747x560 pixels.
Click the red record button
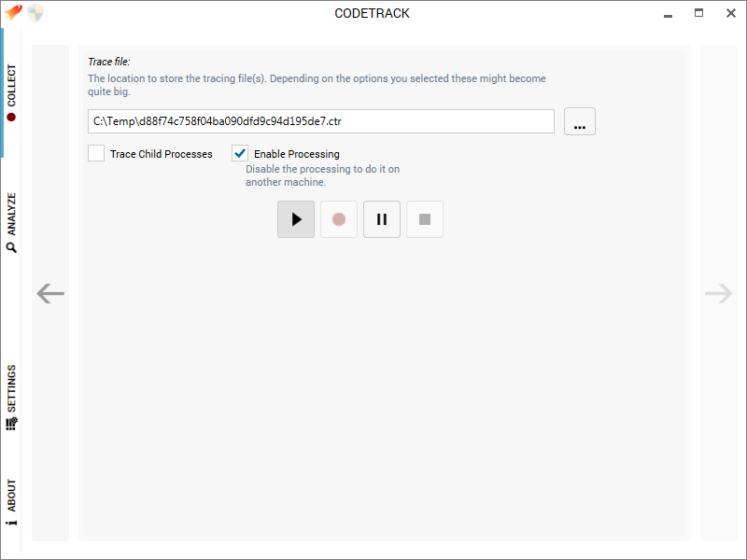[x=339, y=219]
